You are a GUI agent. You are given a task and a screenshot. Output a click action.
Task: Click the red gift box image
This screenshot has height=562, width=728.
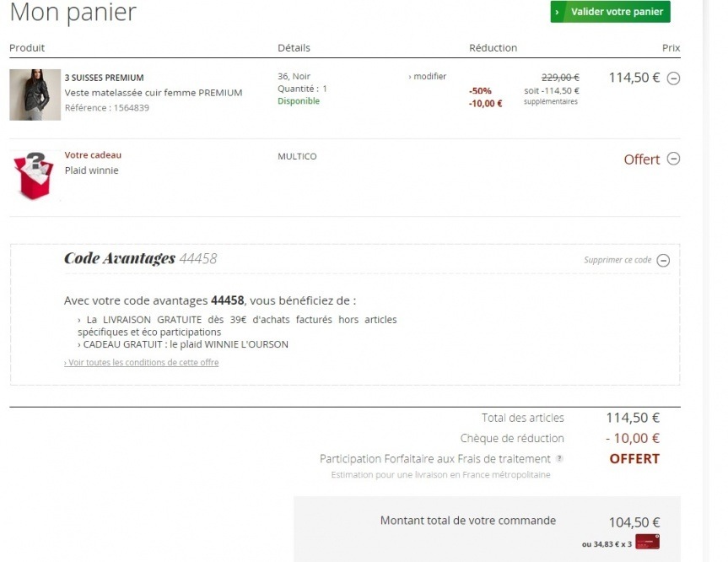tap(34, 175)
